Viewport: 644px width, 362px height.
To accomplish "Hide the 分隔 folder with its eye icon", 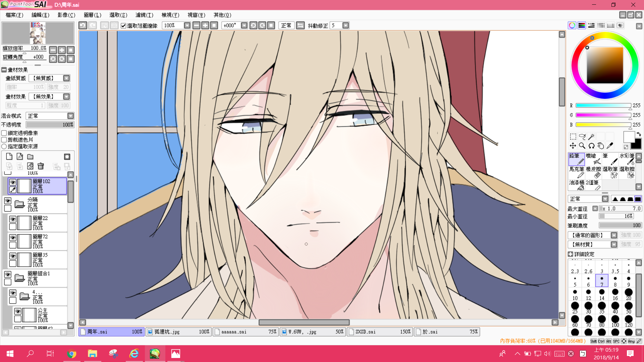I will click(8, 200).
